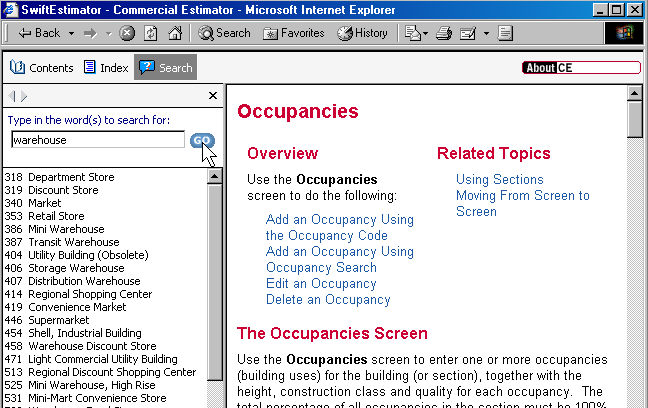
Task: Open the Using Sections related topic link
Action: 500,179
